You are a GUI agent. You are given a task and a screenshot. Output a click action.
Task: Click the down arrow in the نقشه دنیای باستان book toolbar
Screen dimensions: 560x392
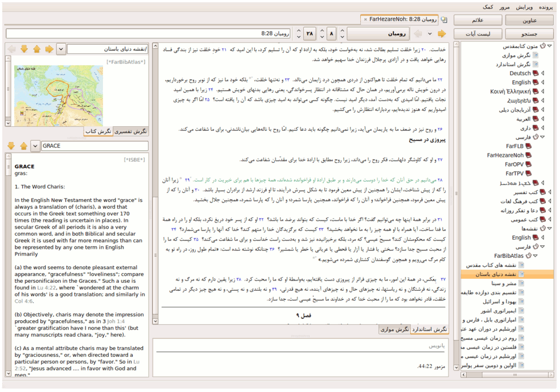pos(24,49)
